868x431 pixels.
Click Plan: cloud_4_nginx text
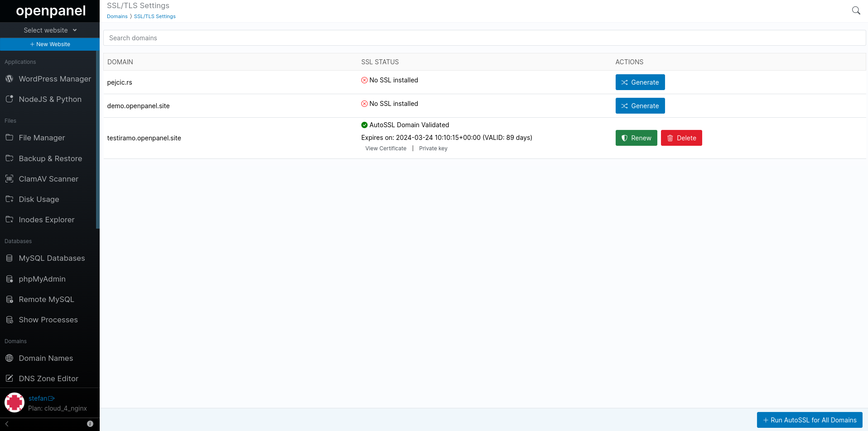point(58,408)
